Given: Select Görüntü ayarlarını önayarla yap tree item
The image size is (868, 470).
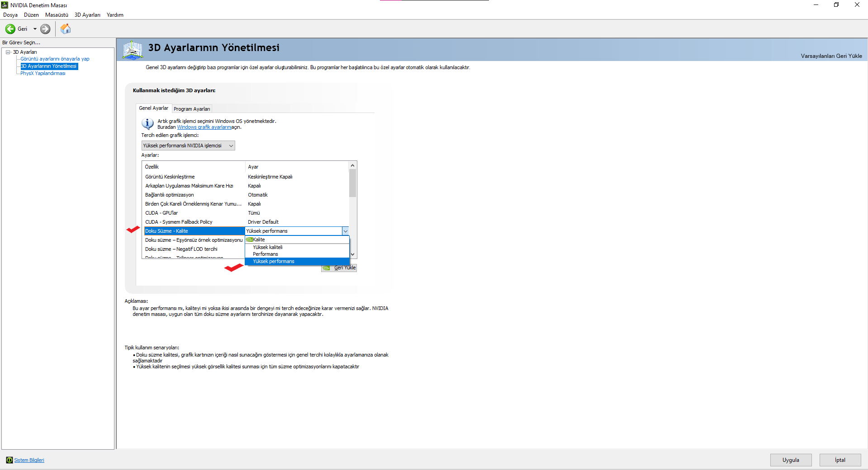Looking at the screenshot, I should click(55, 59).
